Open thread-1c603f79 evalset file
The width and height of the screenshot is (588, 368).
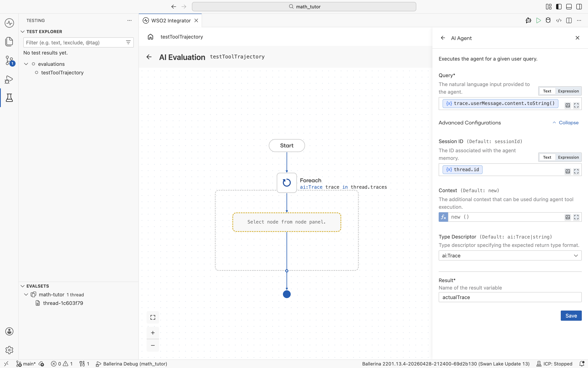point(63,303)
